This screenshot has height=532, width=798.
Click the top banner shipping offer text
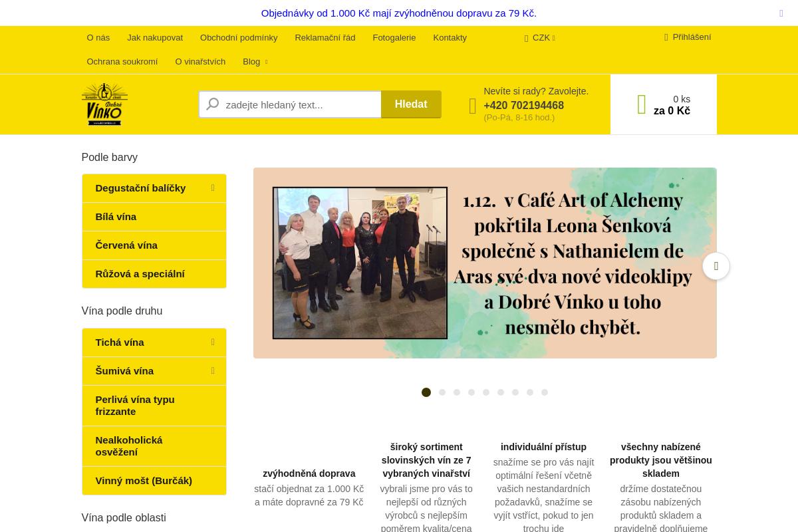pyautogui.click(x=399, y=13)
